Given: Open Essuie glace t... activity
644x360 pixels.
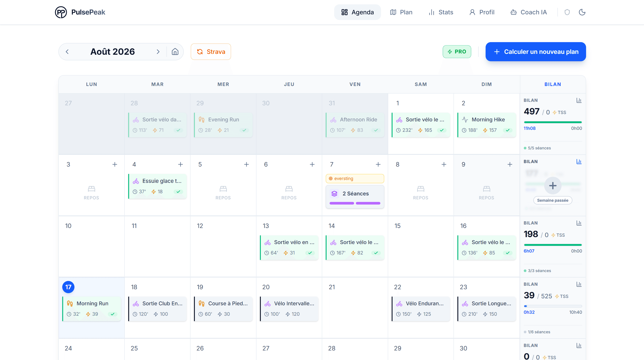Looking at the screenshot, I should 157,186.
